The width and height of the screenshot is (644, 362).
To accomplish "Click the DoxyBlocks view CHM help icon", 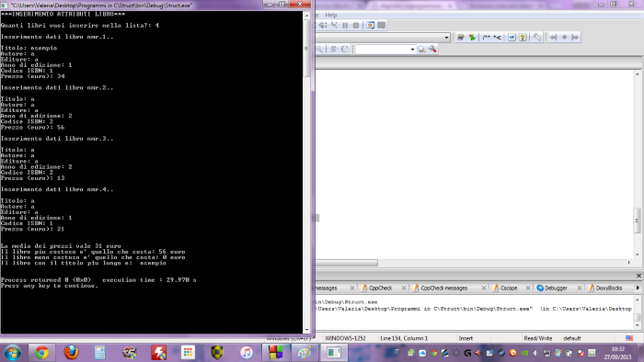I will tap(523, 38).
